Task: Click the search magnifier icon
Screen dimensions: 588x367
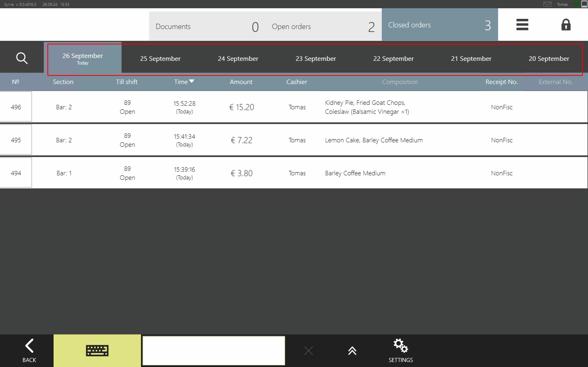Action: (22, 58)
